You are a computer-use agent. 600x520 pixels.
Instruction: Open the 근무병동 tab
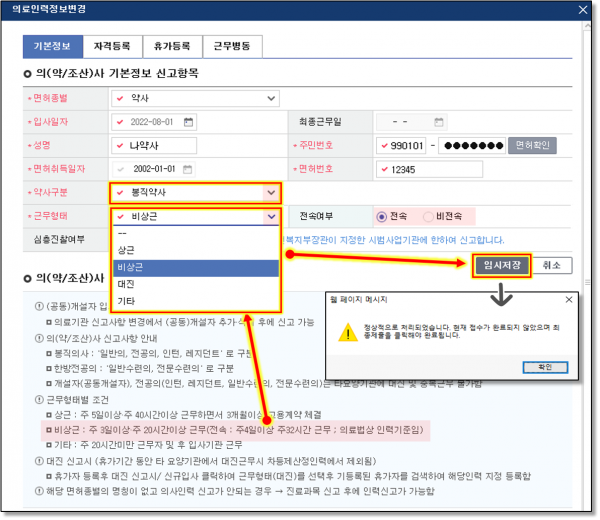(x=232, y=46)
